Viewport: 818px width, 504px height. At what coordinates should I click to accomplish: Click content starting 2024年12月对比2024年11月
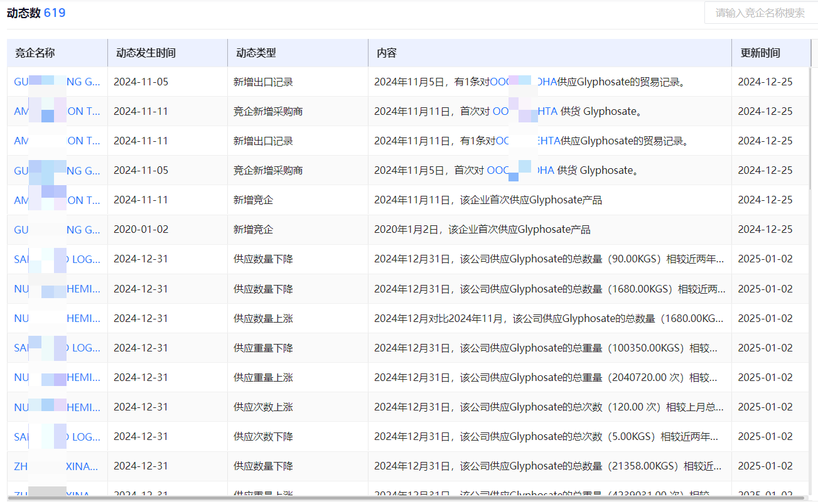tap(549, 318)
